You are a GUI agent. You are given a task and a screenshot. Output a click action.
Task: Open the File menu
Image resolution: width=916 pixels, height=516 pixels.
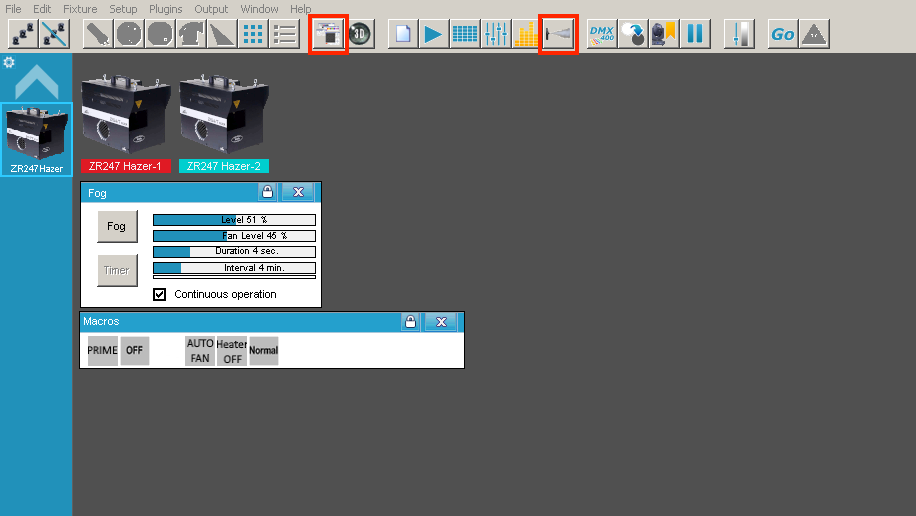13,9
